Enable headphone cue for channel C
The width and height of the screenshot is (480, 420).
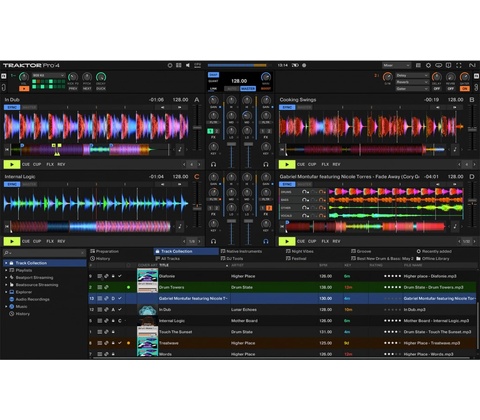(214, 241)
